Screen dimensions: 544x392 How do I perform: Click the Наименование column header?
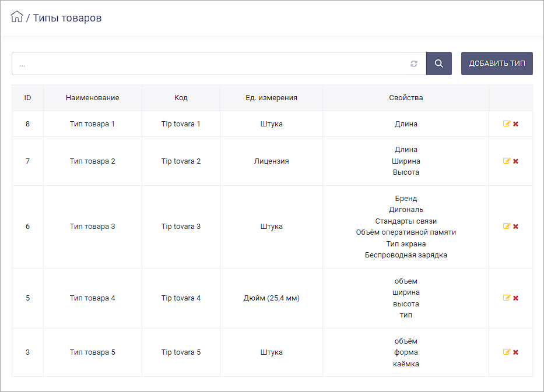[x=92, y=98]
